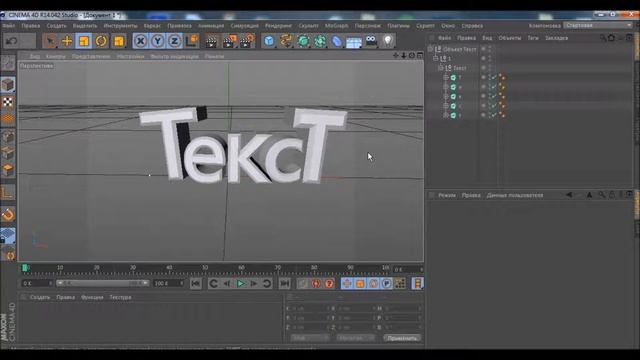This screenshot has width=640, height=360.
Task: Open the blue deformer icon
Action: point(337,41)
